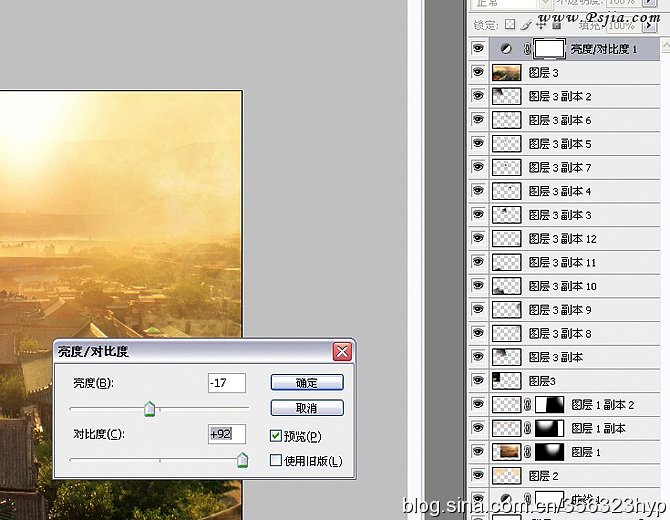Image resolution: width=670 pixels, height=520 pixels.
Task: Click the mask link icon on 亮度/对比度 1
Action: (527, 49)
